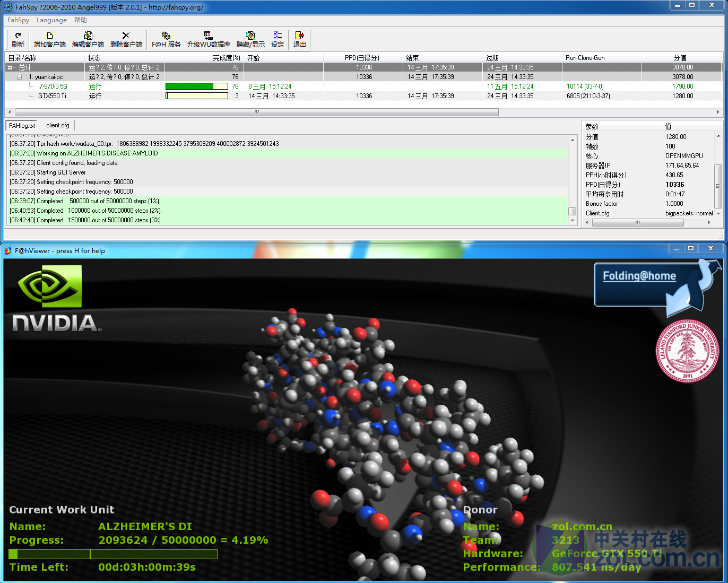Select the 服务器IP value 171.64.65.64
The height and width of the screenshot is (583, 728).
point(682,166)
